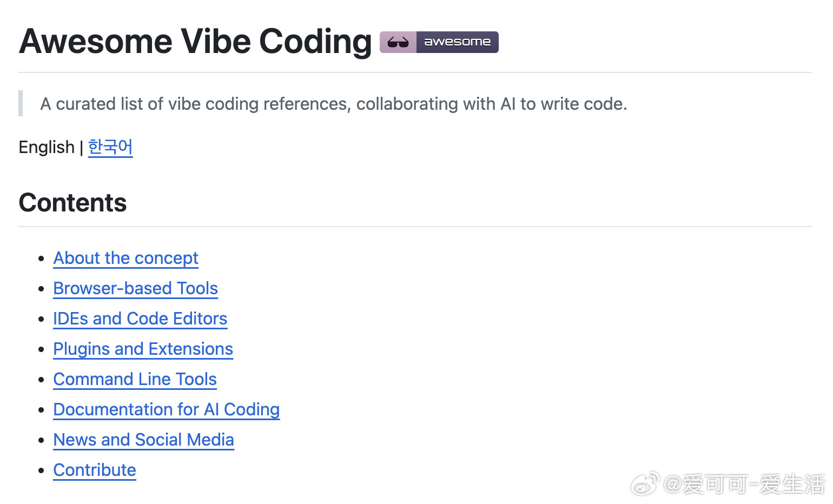Open the Plugins and Extensions link
Screen dimensions: 833x504
[x=143, y=349]
